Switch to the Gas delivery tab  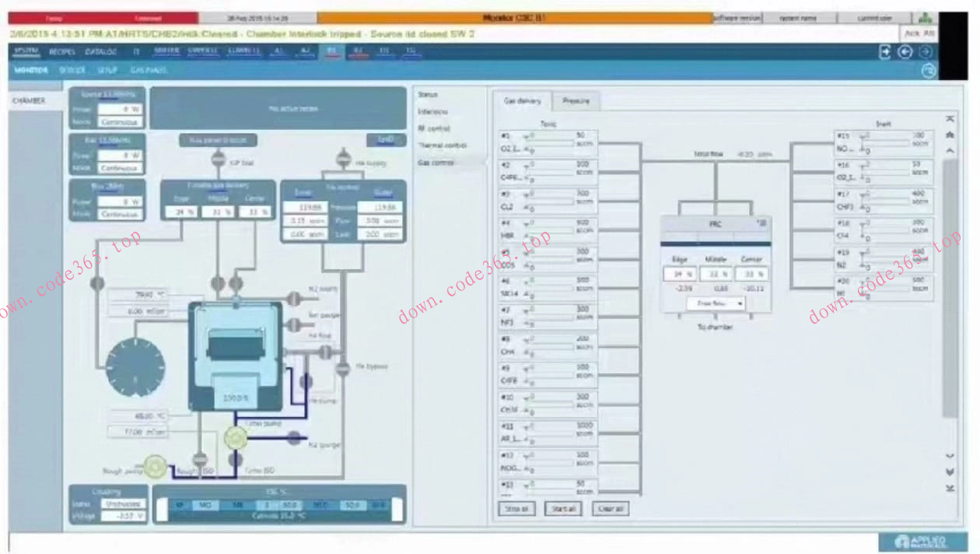coord(522,101)
